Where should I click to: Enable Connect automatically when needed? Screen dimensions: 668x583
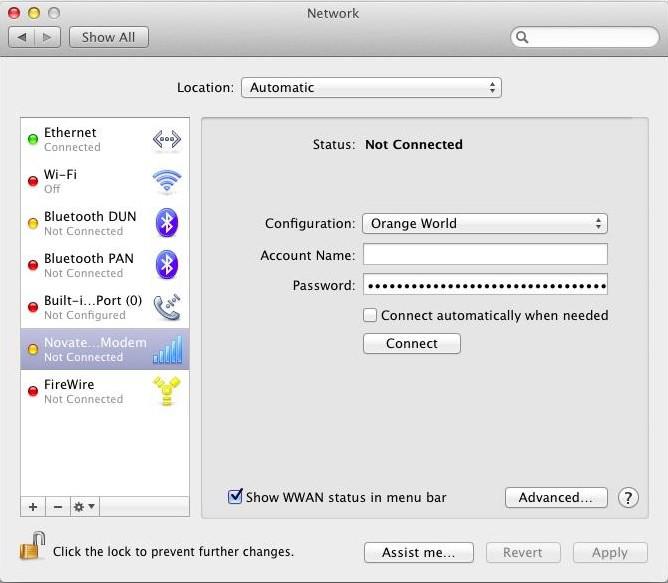371,315
